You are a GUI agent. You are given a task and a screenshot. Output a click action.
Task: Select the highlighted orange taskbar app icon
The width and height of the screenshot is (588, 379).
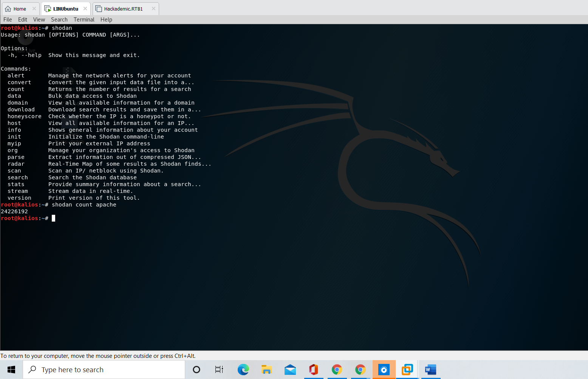pyautogui.click(x=384, y=370)
